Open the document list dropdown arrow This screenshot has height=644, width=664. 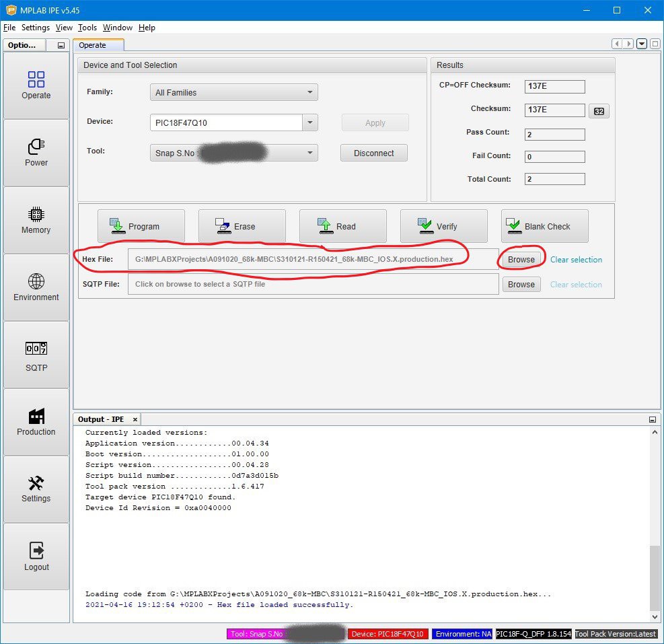(x=642, y=44)
